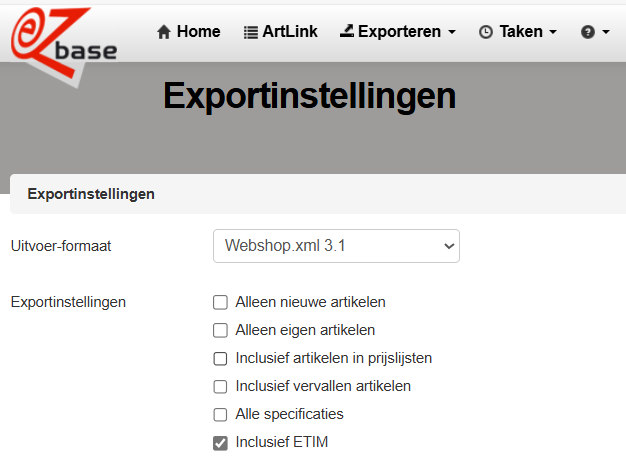
Task: Click the EZ-base logo
Action: tap(64, 46)
